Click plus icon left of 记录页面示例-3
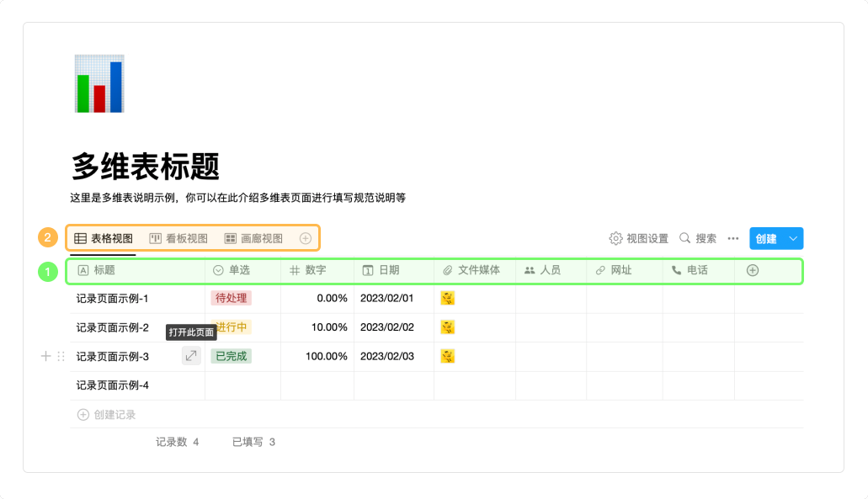This screenshot has height=499, width=868. pos(46,356)
